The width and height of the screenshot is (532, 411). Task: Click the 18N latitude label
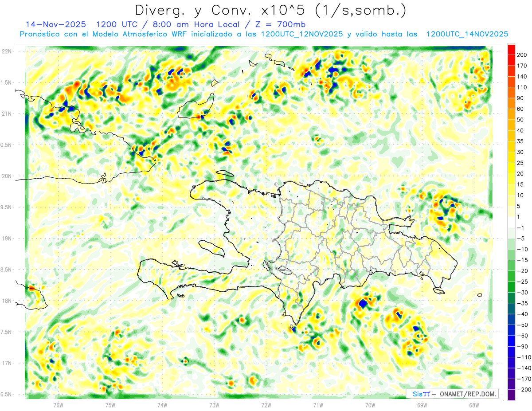[6, 301]
